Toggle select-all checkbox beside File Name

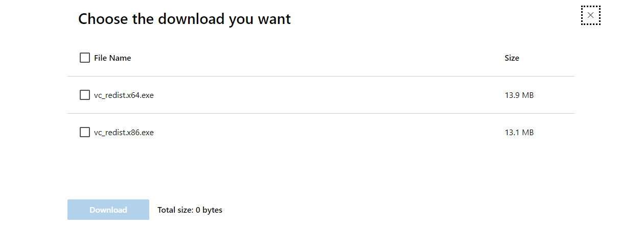tap(85, 58)
